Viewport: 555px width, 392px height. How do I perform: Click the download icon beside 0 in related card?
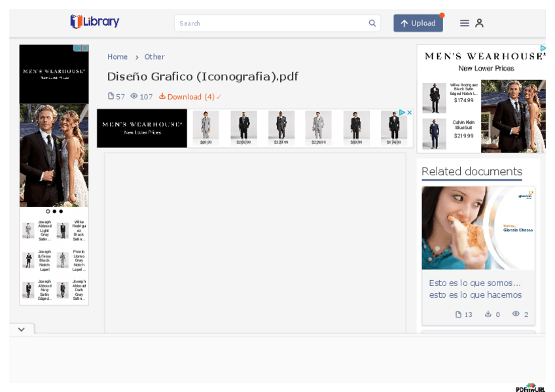(488, 314)
